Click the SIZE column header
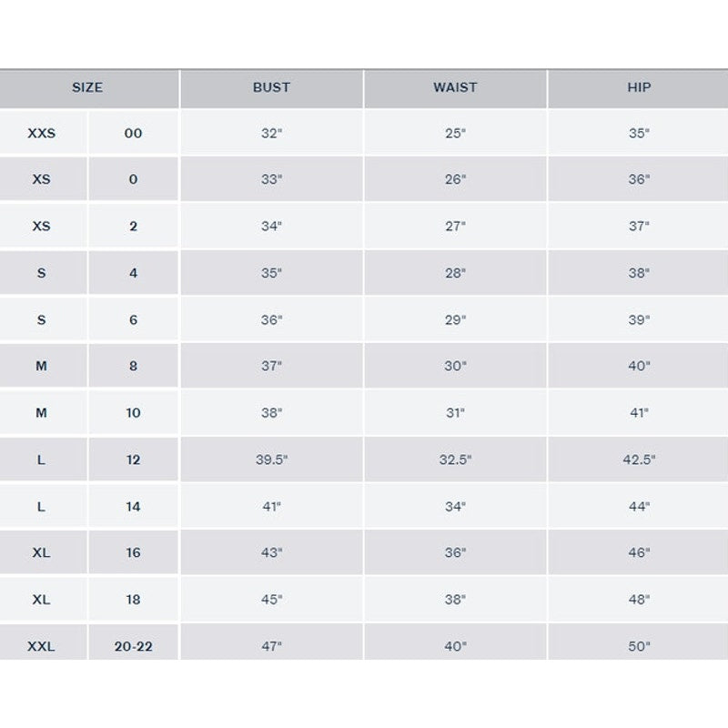This screenshot has height=728, width=728. (x=87, y=88)
